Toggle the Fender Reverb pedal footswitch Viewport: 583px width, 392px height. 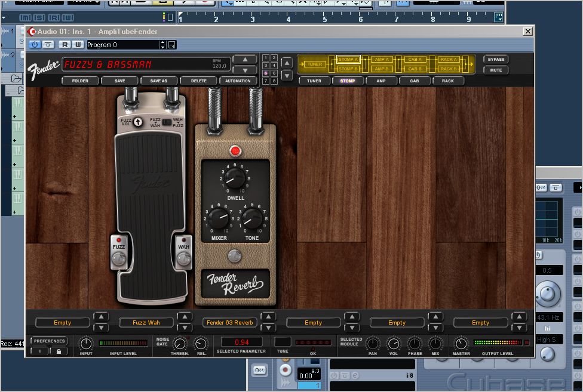click(x=235, y=257)
